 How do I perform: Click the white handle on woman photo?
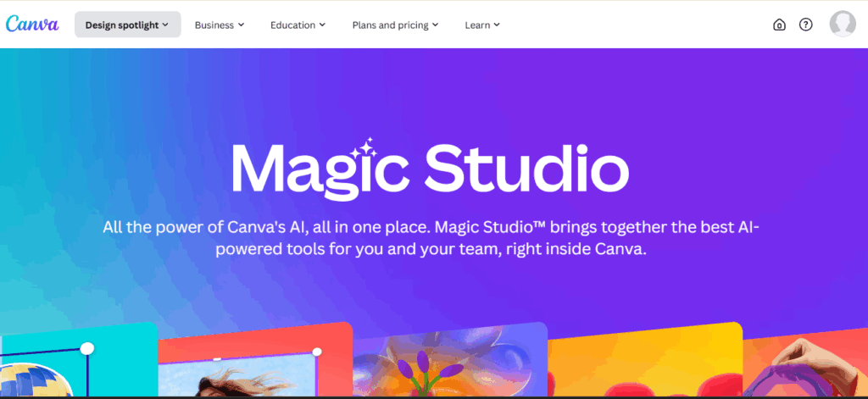(x=317, y=352)
